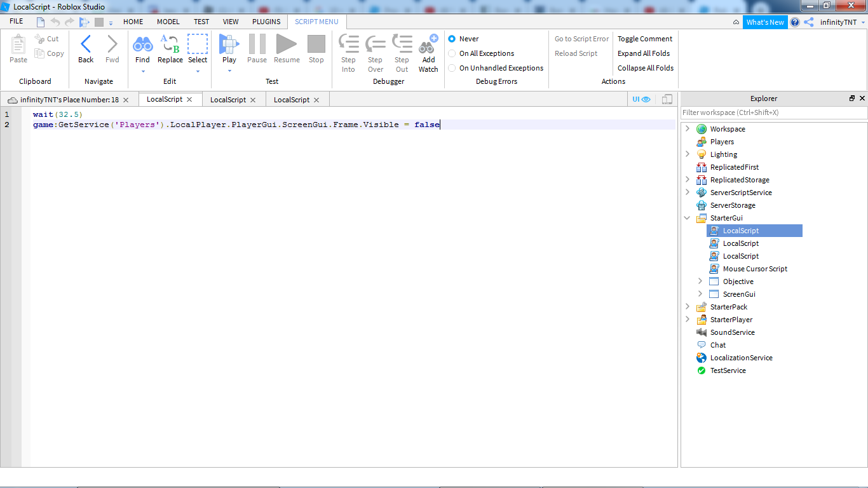This screenshot has height=488, width=868.
Task: Click the Replace icon in Edit group
Action: [x=170, y=45]
